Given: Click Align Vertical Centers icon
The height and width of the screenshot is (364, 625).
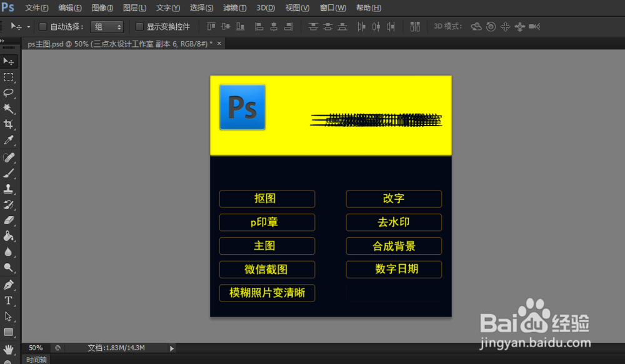Looking at the screenshot, I should 226,27.
